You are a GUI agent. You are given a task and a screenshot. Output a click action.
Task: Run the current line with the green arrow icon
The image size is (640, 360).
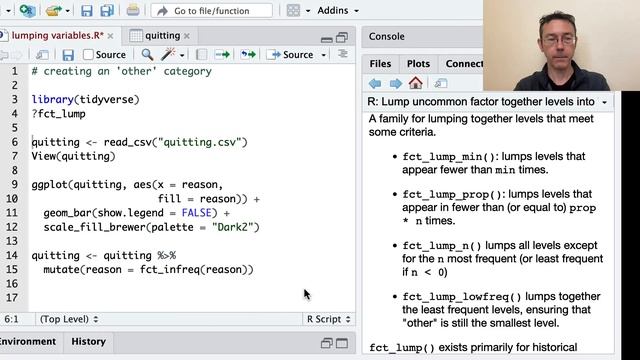pos(222,54)
